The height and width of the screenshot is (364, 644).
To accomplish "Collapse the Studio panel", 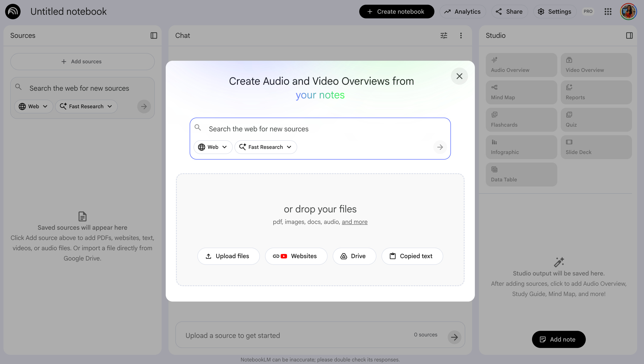I will (x=629, y=36).
